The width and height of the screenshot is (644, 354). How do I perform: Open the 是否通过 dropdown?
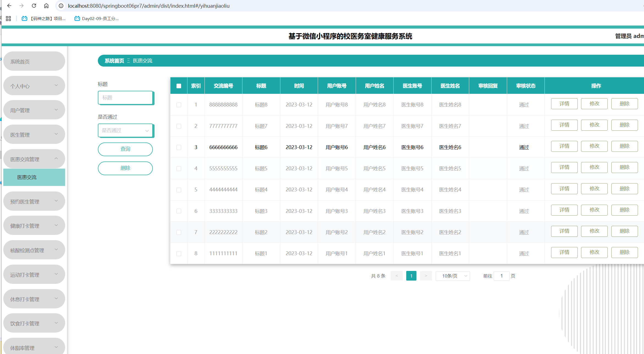point(125,130)
